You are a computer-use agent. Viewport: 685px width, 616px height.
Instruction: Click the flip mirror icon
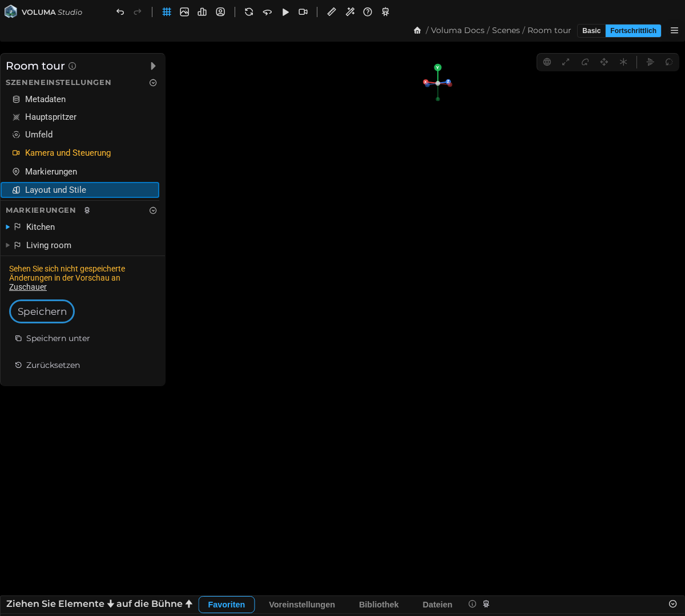650,62
